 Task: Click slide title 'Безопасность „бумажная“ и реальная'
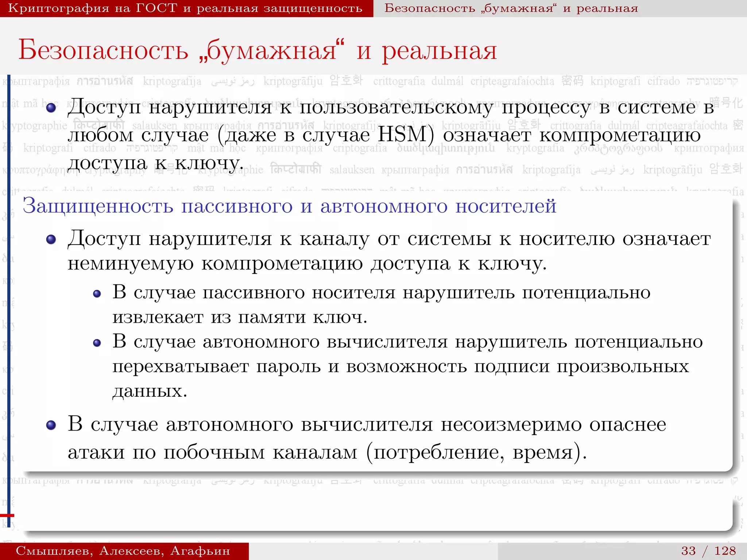tap(258, 50)
